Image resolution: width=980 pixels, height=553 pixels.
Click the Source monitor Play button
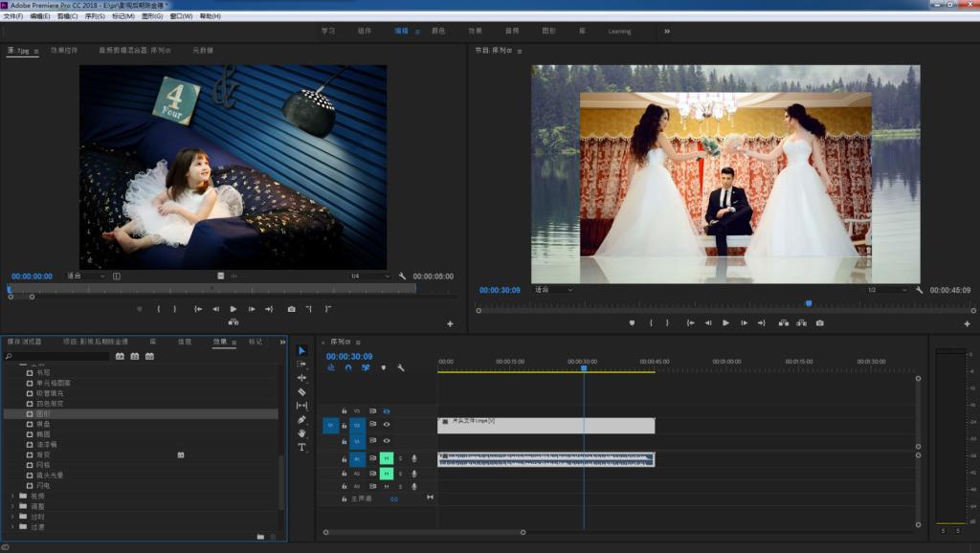(233, 309)
